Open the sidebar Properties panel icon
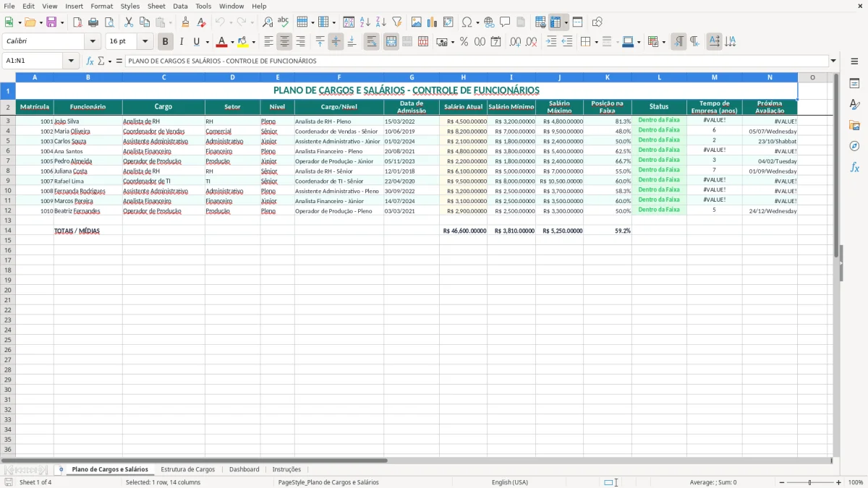The height and width of the screenshot is (488, 868). pos(854,84)
